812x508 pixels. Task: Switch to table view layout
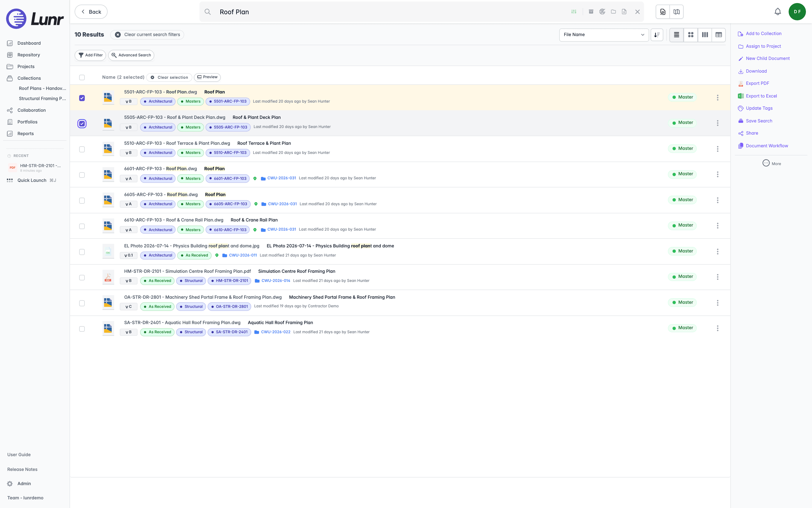tap(719, 35)
